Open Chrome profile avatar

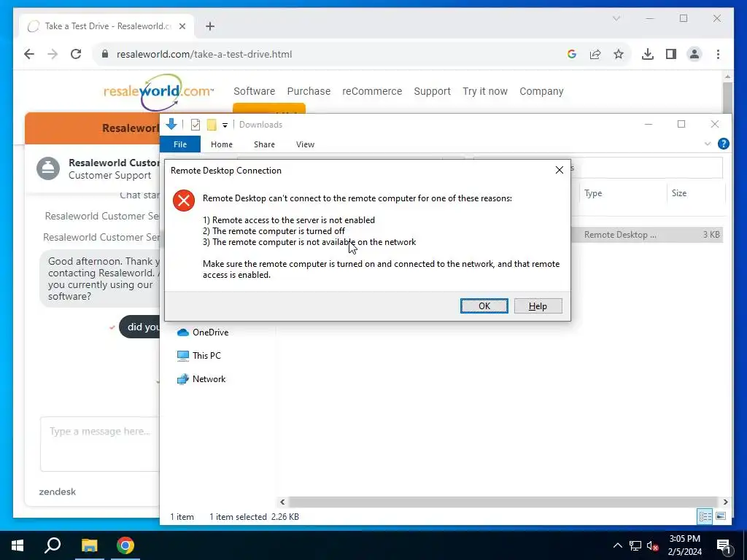click(694, 54)
